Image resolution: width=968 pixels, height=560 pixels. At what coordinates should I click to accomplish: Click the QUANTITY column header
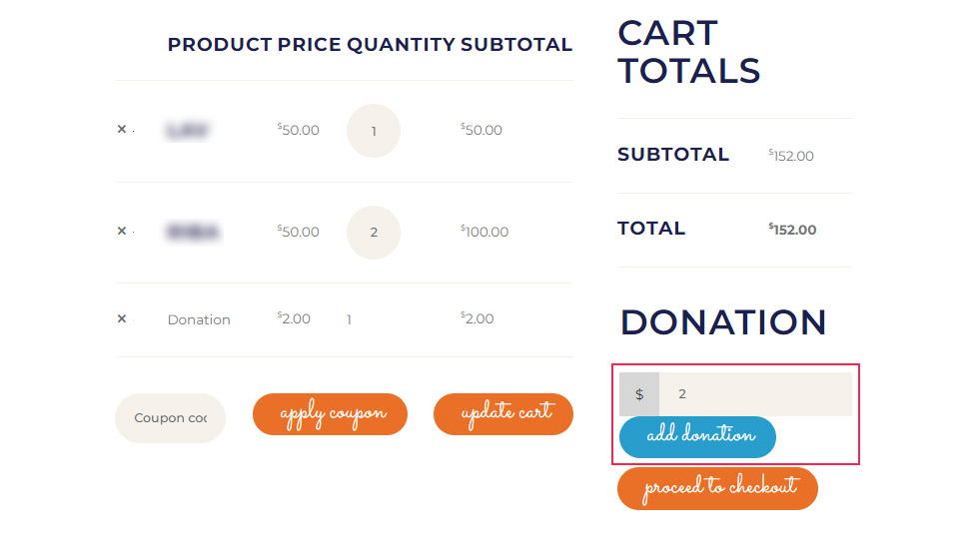point(402,44)
